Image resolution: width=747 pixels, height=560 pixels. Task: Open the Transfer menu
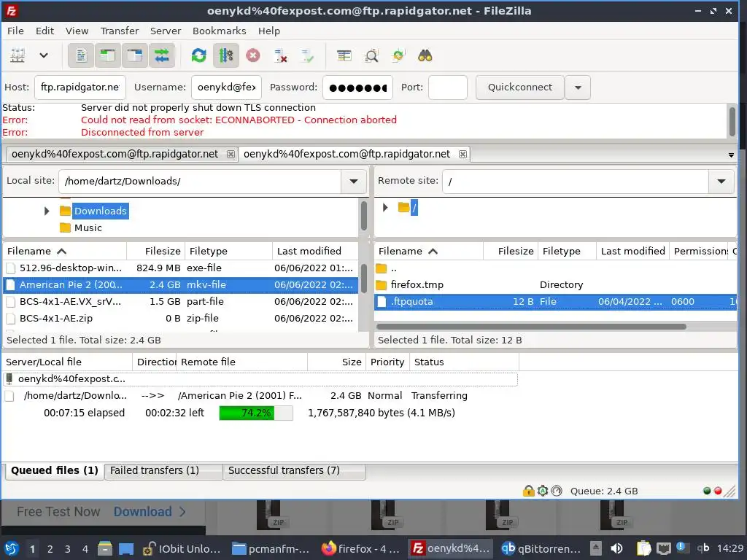pyautogui.click(x=119, y=31)
